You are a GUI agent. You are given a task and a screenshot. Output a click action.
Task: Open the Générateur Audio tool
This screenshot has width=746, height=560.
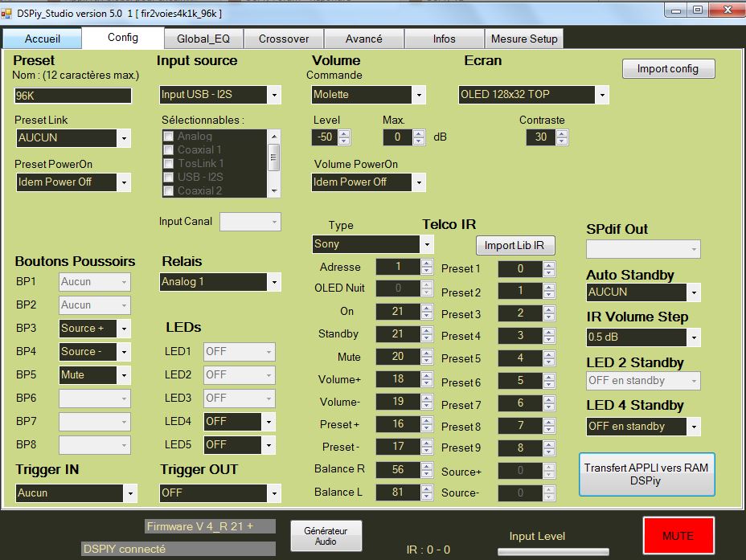(x=326, y=536)
